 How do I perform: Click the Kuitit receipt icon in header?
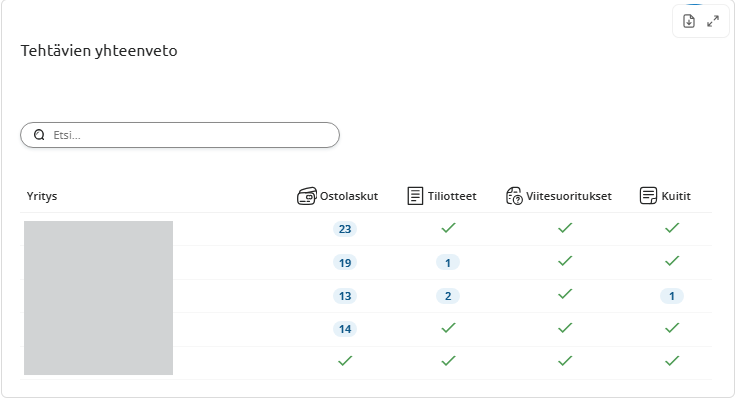point(648,196)
